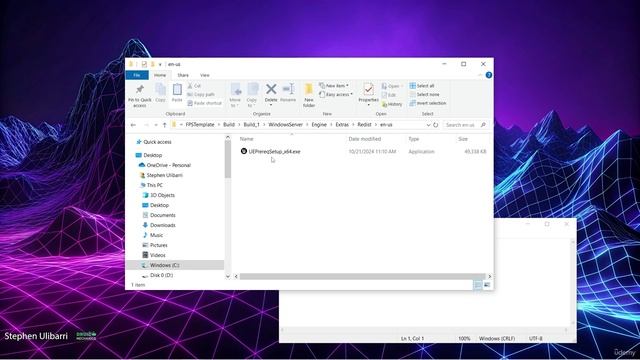Click the Cut command
This screenshot has width=640, height=360.
[194, 86]
